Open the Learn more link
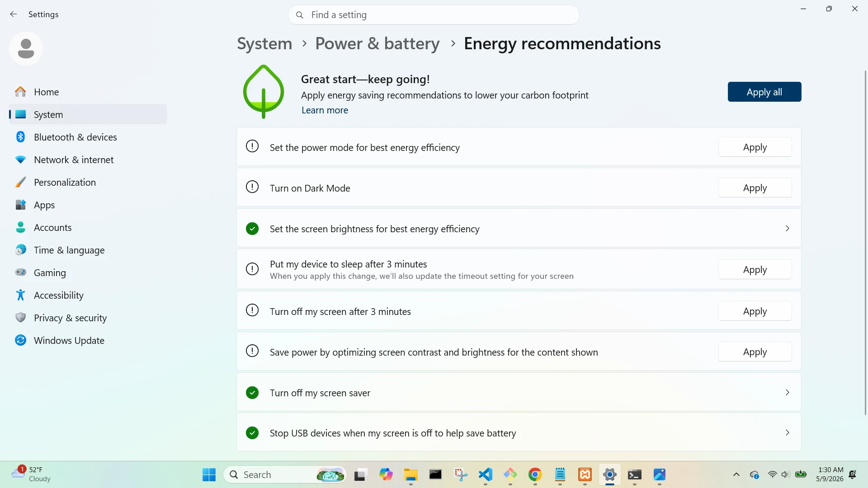The image size is (868, 488). point(325,110)
